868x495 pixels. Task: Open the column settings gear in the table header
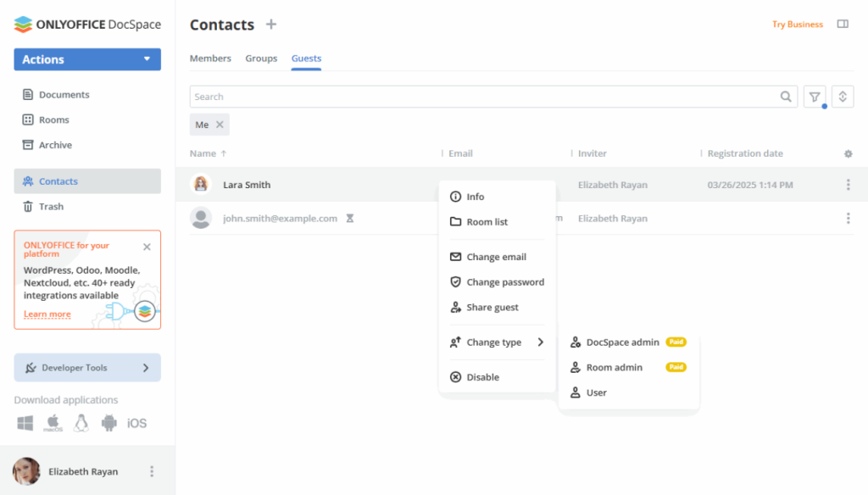pyautogui.click(x=848, y=153)
